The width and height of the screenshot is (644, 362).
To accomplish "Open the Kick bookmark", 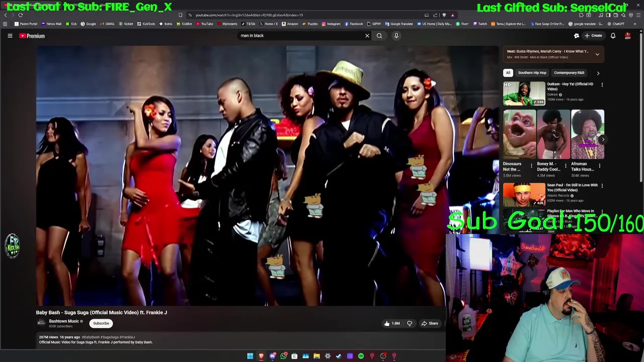I will (x=71, y=24).
